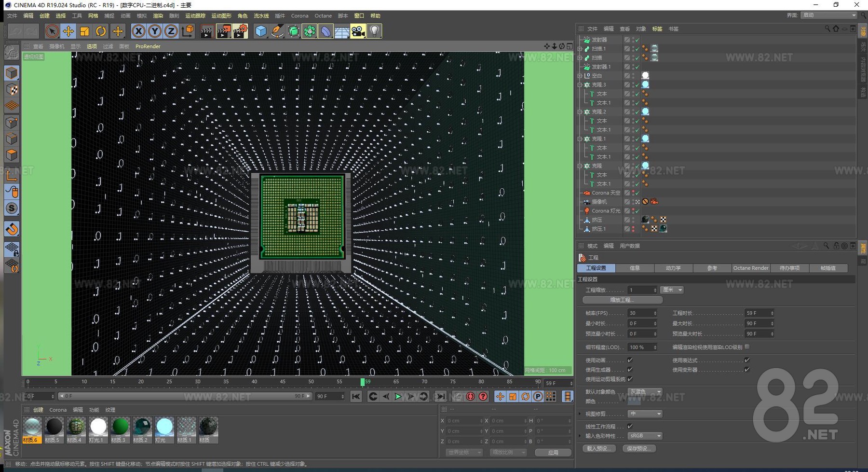Toggle the visibility dots for Corona 天空
The image size is (868, 472).
tap(633, 193)
